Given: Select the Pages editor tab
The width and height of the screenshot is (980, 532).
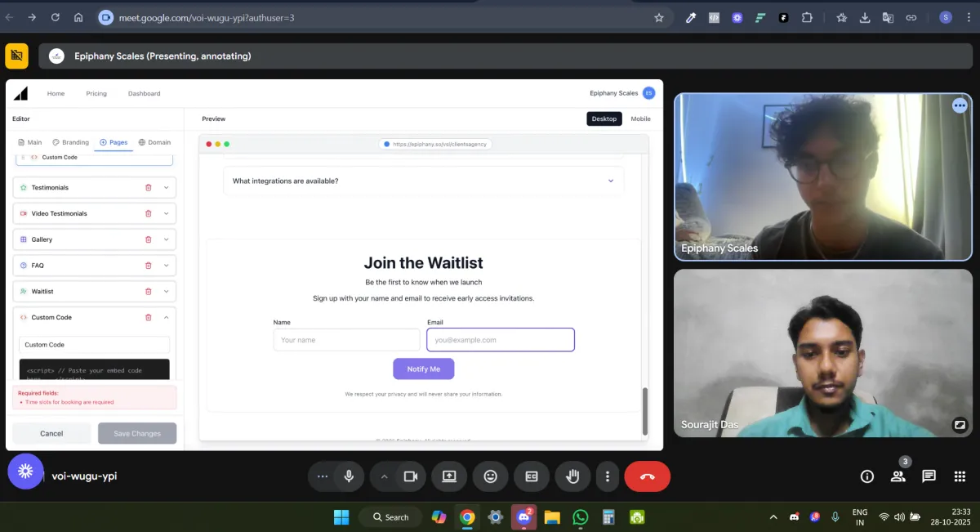Looking at the screenshot, I should pos(114,142).
